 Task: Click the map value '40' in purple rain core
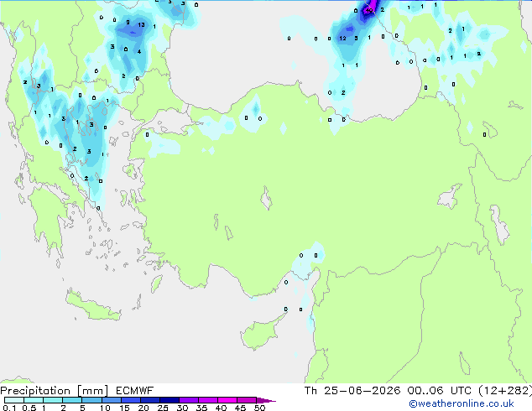(369, 11)
